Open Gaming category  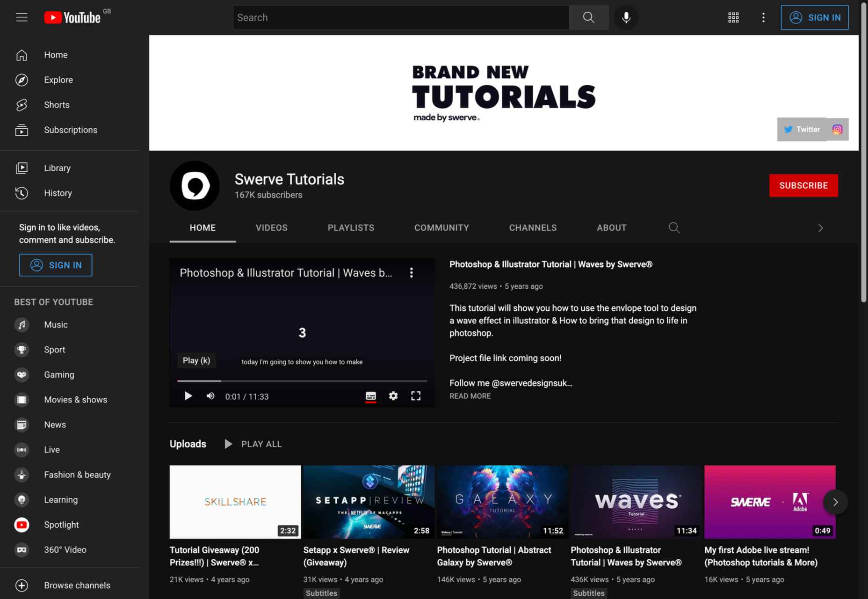[x=70, y=375]
